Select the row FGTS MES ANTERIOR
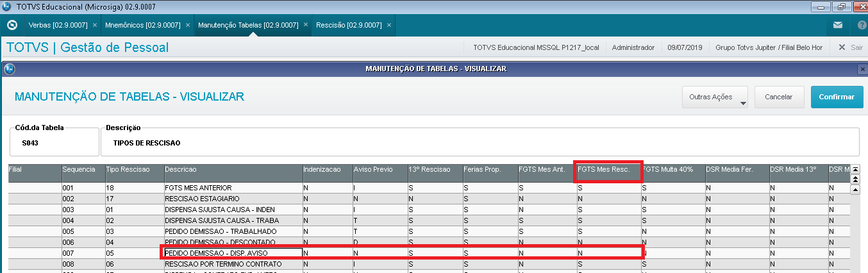Image resolution: width=868 pixels, height=273 pixels. click(429, 188)
